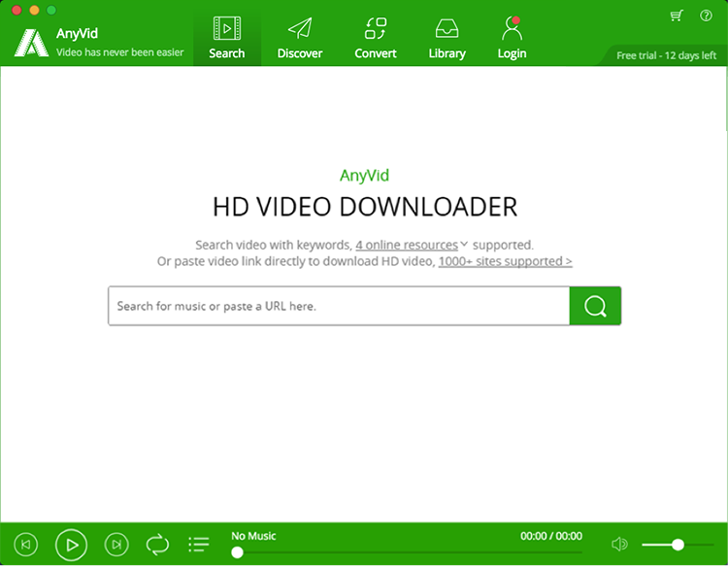Skip to next track

coord(116,545)
